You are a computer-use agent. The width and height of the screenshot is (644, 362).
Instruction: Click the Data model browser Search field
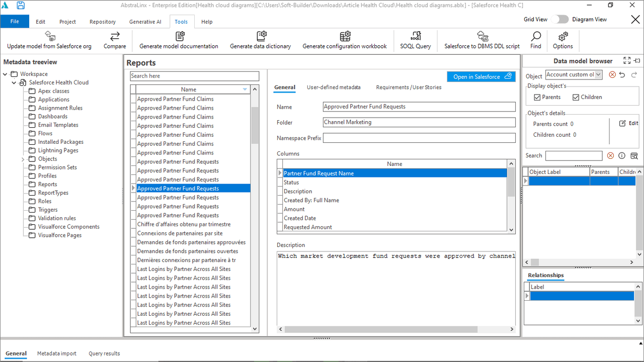574,156
